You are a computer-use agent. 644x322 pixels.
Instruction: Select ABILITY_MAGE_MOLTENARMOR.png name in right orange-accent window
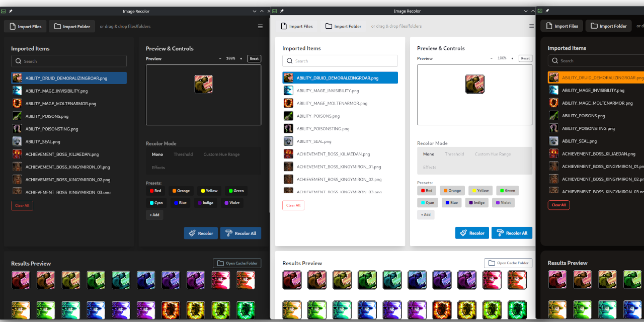pyautogui.click(x=597, y=103)
